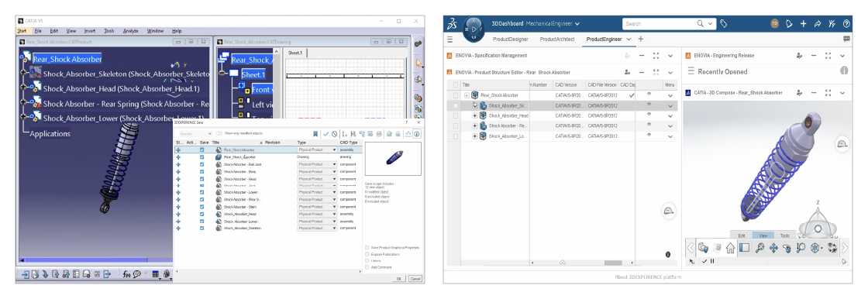This screenshot has width=868, height=299.
Task: Toggle Show only modified objects switch
Action: click(x=219, y=133)
